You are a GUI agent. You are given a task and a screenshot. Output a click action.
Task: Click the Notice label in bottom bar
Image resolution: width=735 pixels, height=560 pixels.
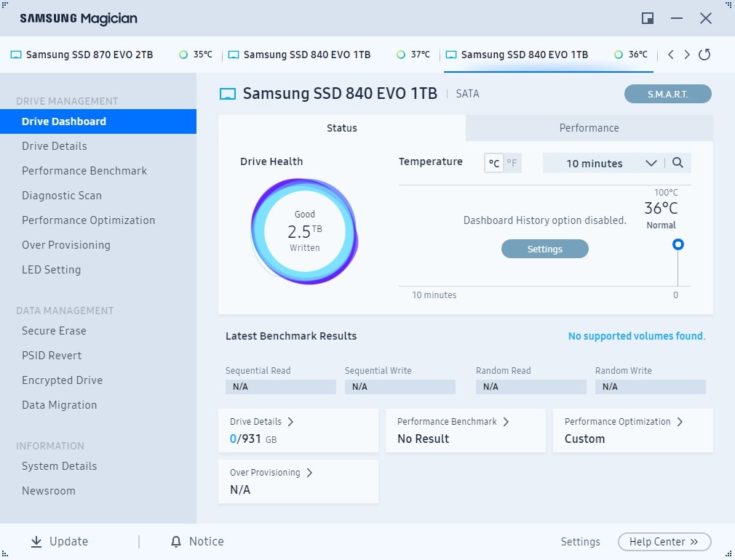(x=206, y=541)
